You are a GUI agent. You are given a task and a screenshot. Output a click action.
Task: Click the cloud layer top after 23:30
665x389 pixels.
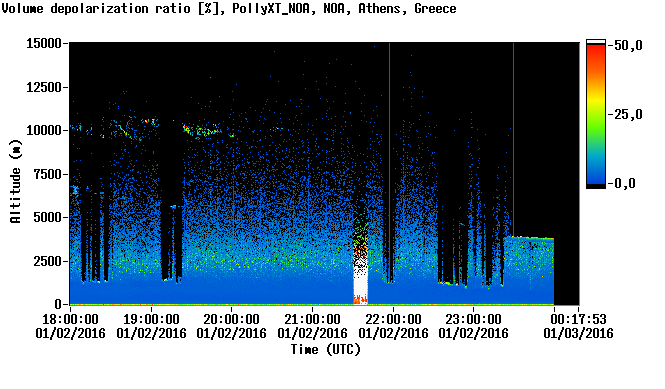(529, 238)
